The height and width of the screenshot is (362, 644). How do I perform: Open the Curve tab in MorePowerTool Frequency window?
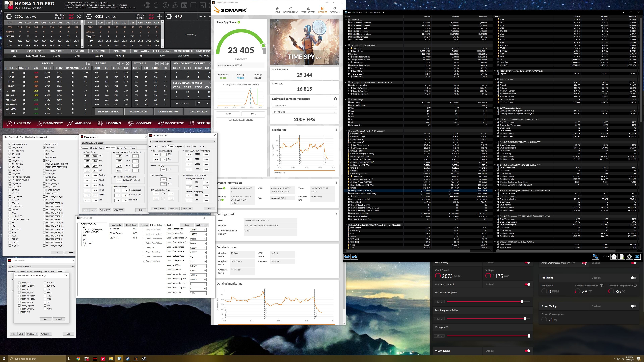pos(119,148)
